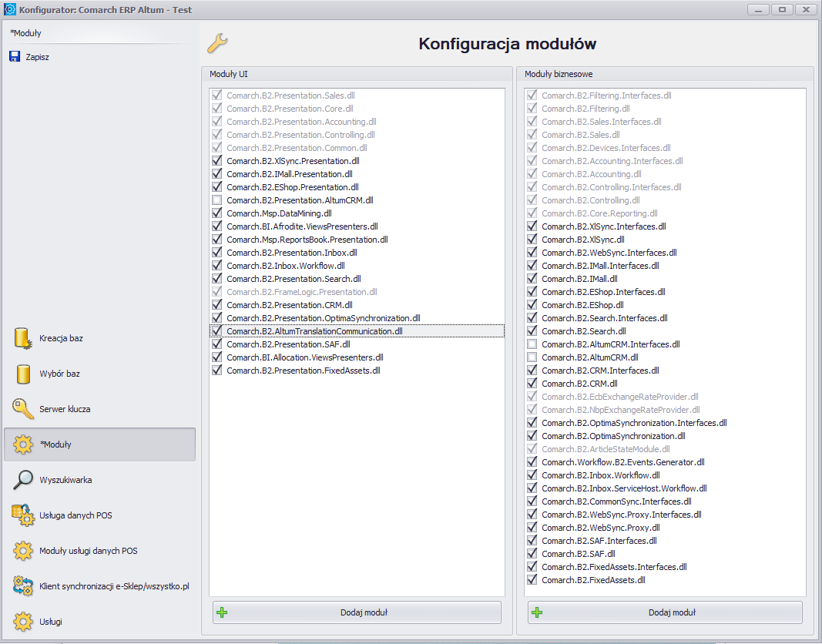
Task: Click the wrench icon beside Konfiguracja modułów
Action: point(217,43)
